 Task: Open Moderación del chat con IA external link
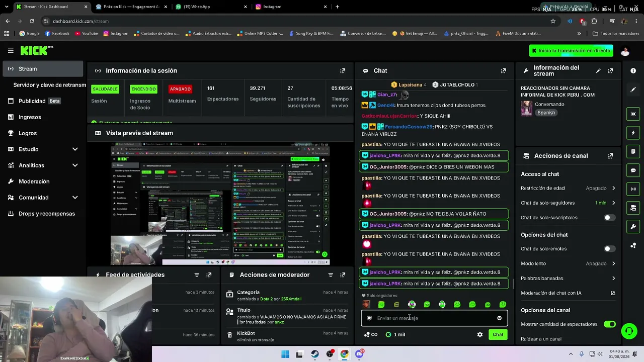(x=613, y=293)
